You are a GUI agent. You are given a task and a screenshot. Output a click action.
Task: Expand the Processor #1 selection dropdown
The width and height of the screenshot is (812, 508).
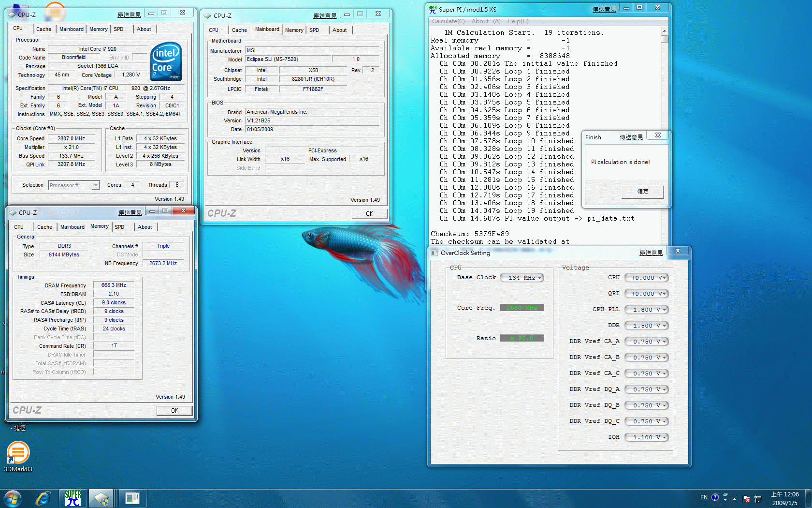[x=74, y=185]
